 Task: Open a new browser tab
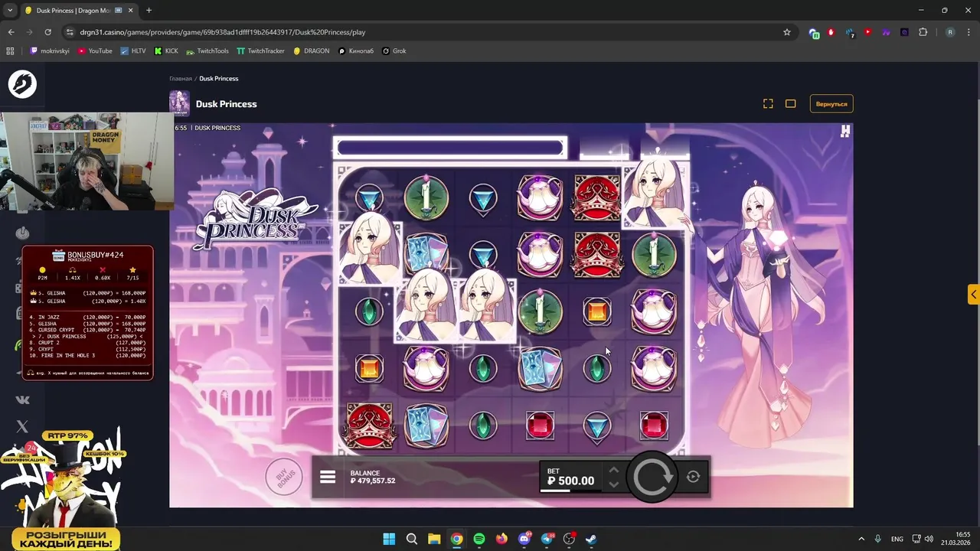[149, 11]
